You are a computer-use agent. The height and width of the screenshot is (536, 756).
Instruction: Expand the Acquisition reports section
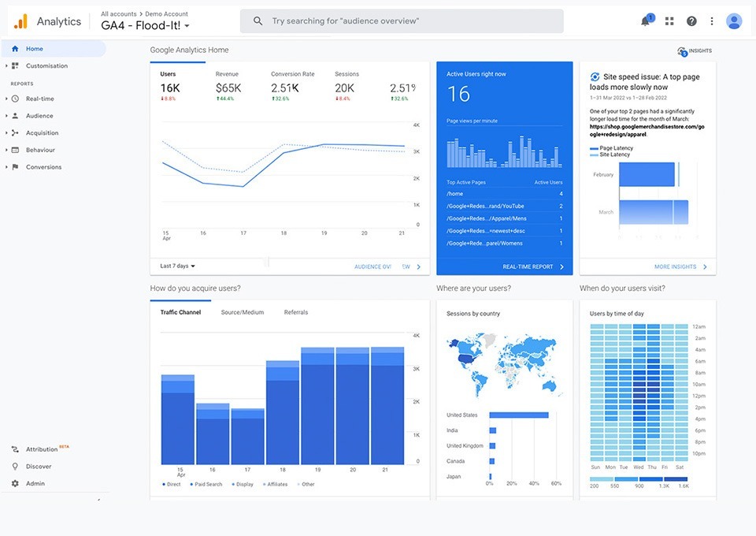point(41,133)
